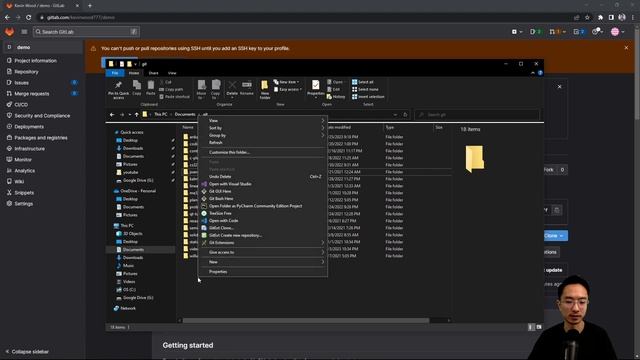
Task: Open the New item dropdown in ribbon
Action: click(x=287, y=82)
